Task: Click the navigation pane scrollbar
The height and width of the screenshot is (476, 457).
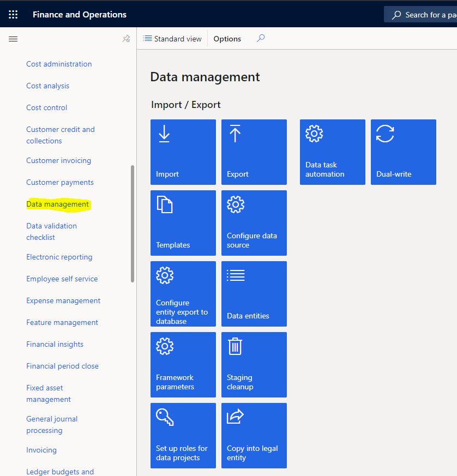Action: pyautogui.click(x=133, y=224)
